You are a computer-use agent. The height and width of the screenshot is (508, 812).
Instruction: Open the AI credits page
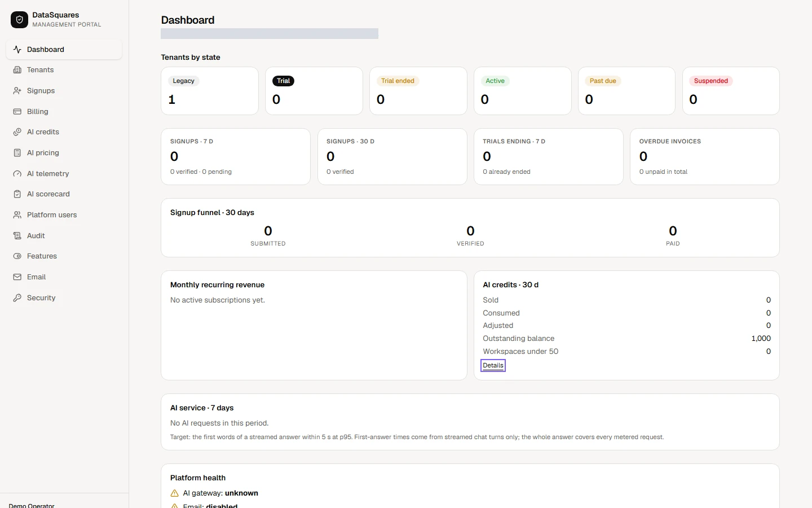[x=64, y=132]
